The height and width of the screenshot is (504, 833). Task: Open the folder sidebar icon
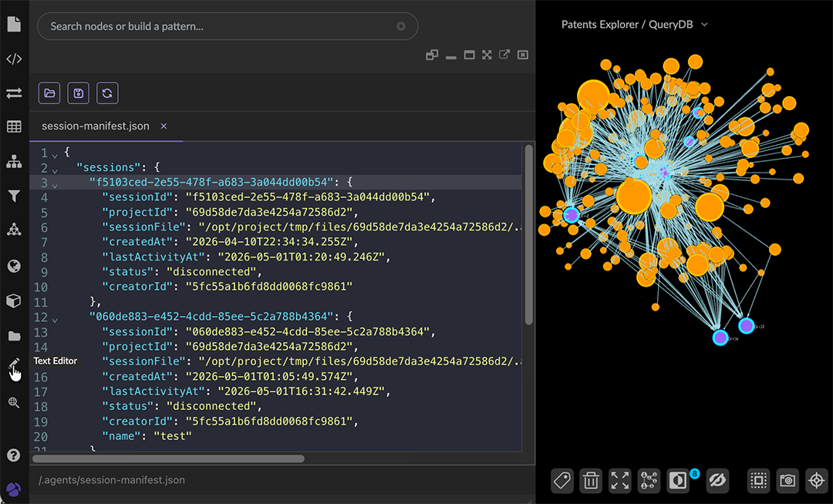15,336
